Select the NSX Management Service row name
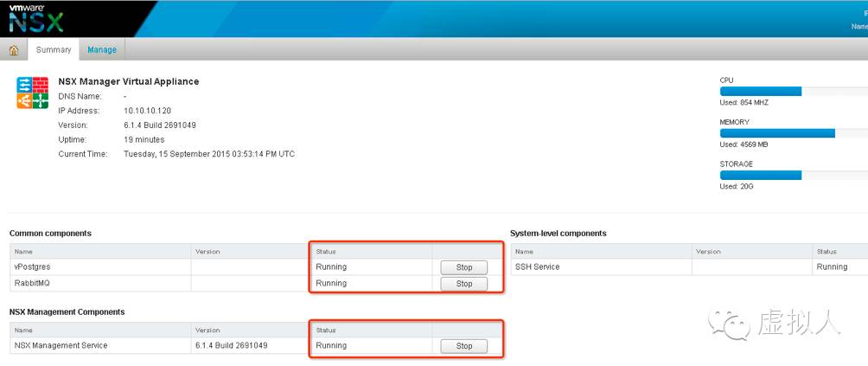Image resolution: width=868 pixels, height=366 pixels. [100, 345]
